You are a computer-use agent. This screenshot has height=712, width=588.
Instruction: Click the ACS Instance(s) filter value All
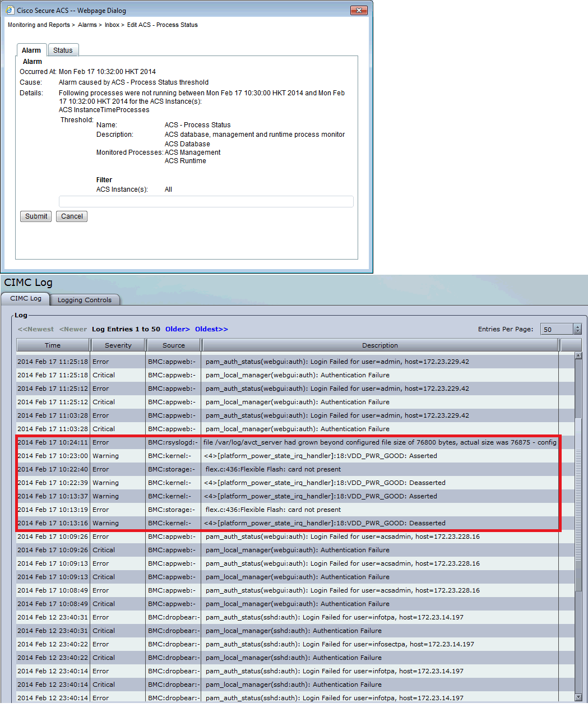pos(168,189)
